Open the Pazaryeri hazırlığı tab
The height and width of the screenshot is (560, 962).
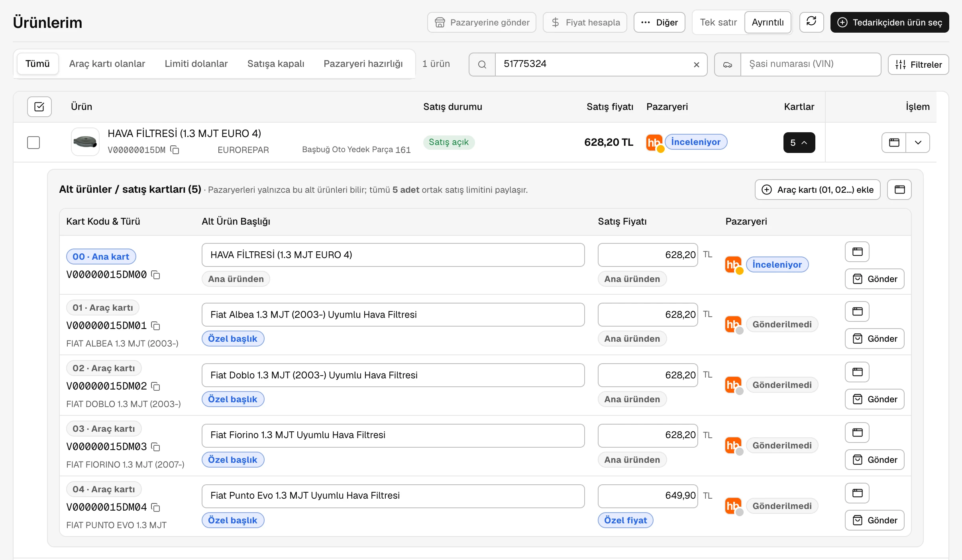point(363,64)
